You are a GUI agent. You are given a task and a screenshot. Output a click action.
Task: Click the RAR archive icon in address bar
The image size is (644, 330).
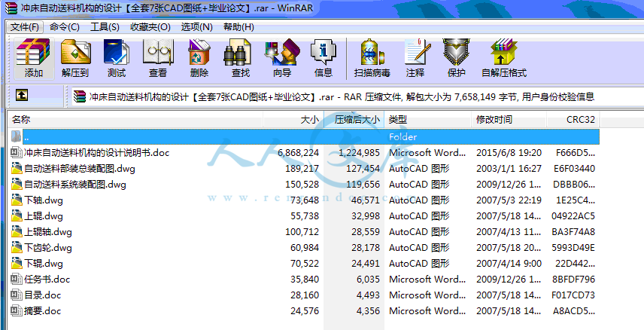80,96
